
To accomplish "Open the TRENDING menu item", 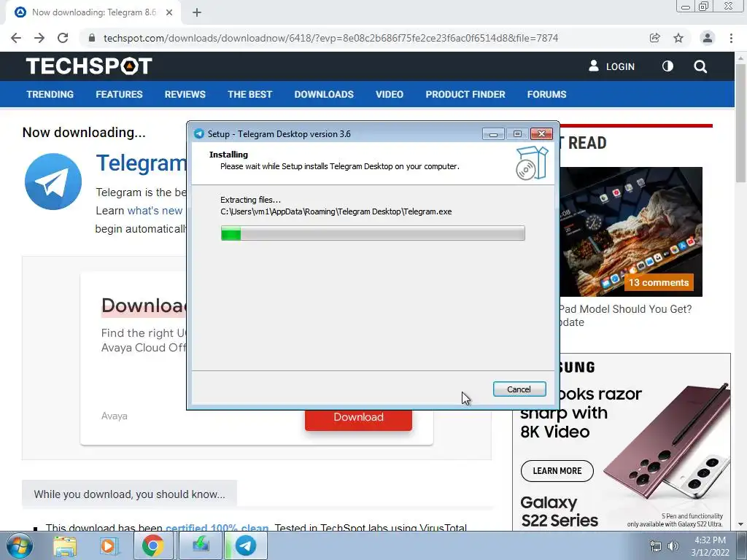I will point(50,94).
